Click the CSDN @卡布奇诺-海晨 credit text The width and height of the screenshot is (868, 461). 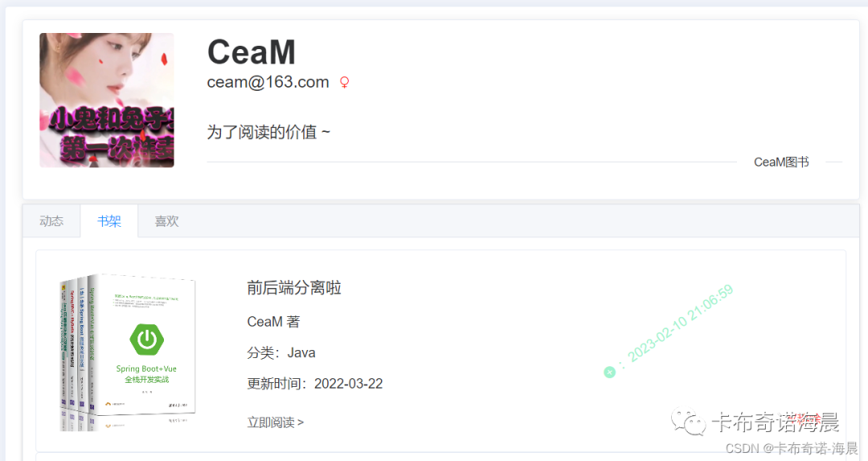pos(792,448)
